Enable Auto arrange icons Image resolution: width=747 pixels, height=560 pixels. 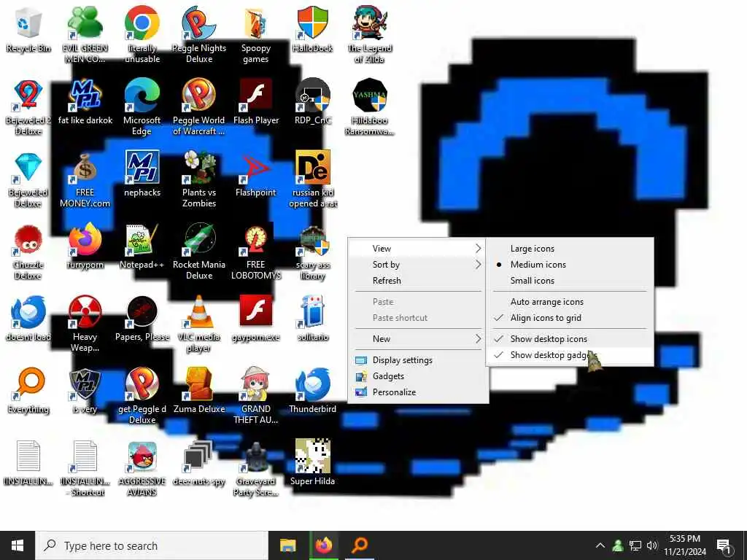click(570, 301)
